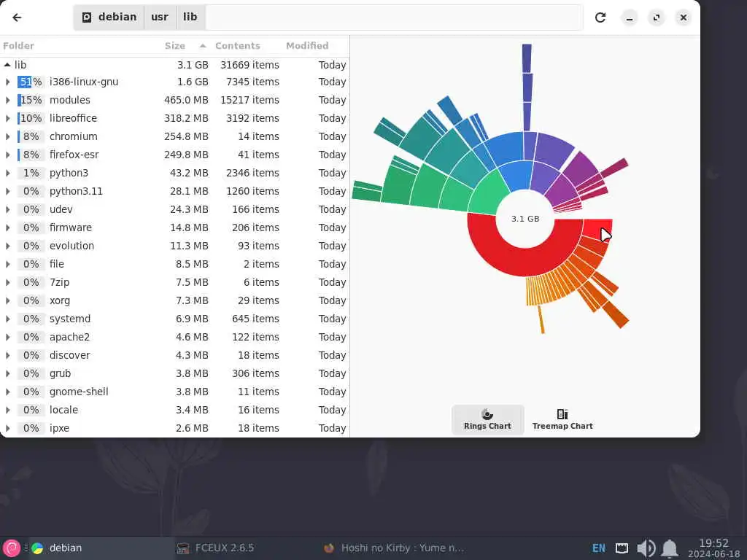This screenshot has width=747, height=560.
Task: Select the apache2 folder row
Action: 175,337
